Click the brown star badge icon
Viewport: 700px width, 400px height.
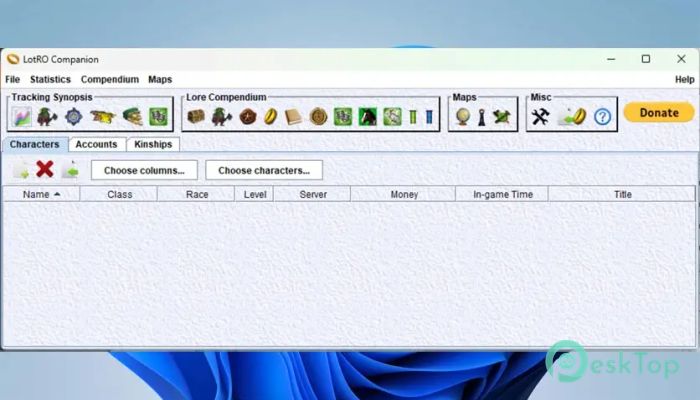248,117
